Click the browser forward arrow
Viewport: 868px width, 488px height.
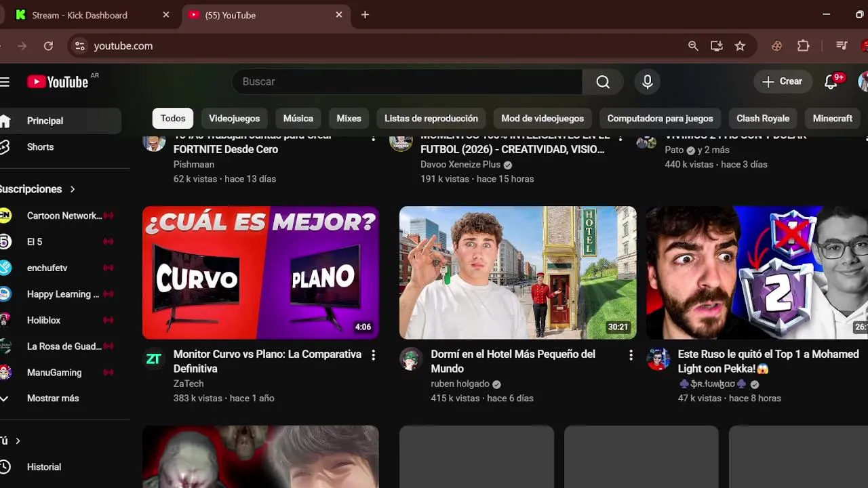pos(22,46)
